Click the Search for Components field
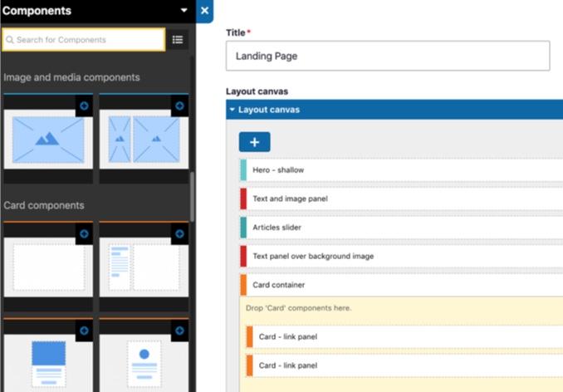Viewport: 563px width, 392px height. pos(83,40)
